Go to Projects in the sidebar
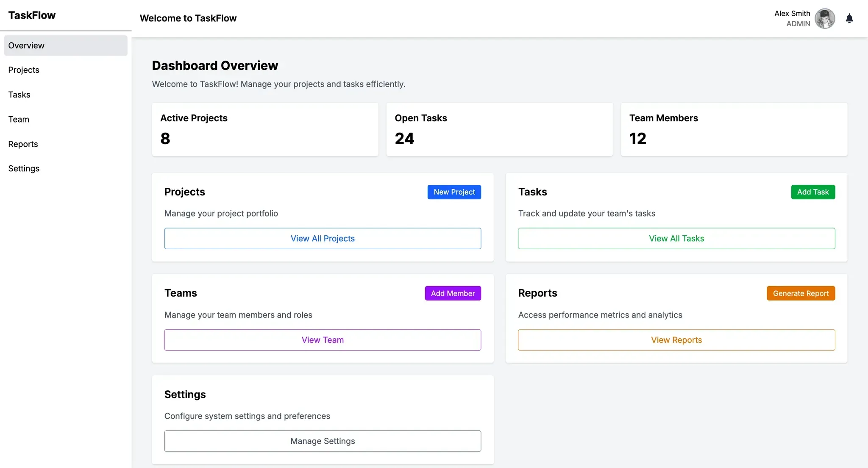The height and width of the screenshot is (468, 868). [x=24, y=70]
